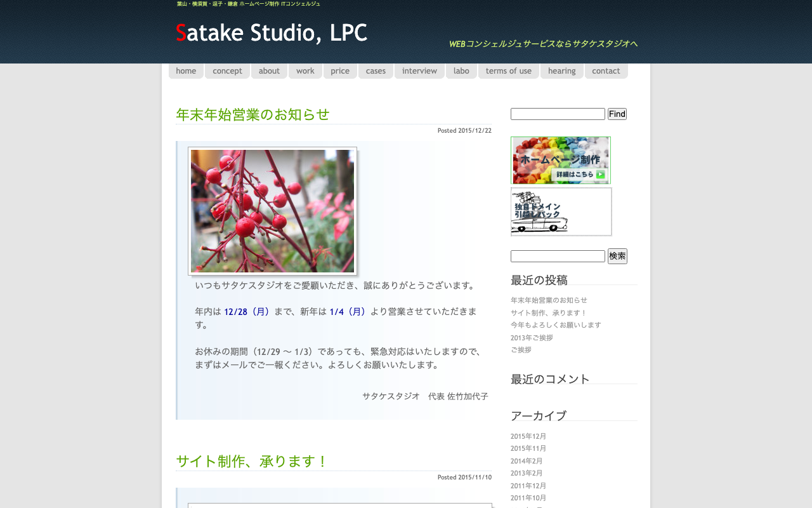Open the サイト制作、承ります！ post title

pyautogui.click(x=252, y=461)
